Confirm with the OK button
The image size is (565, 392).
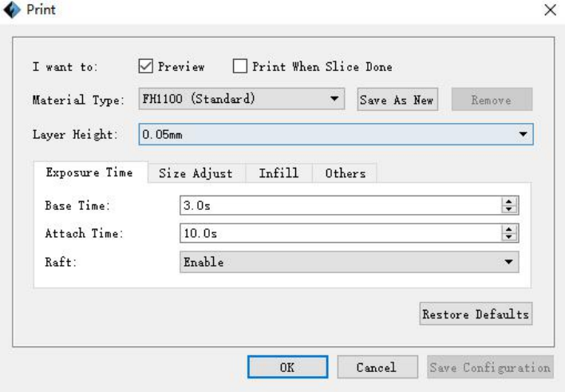pos(286,367)
